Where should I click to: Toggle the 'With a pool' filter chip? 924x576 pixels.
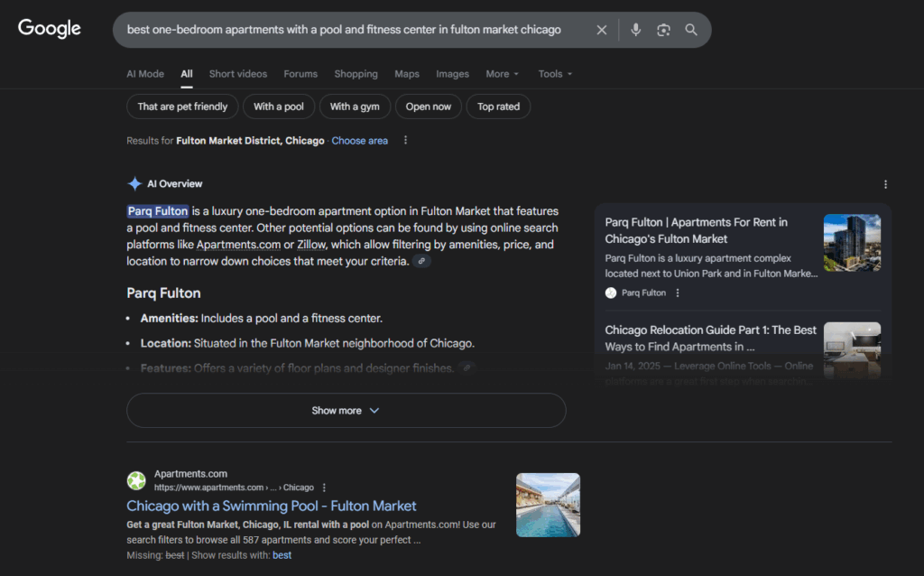(x=279, y=107)
